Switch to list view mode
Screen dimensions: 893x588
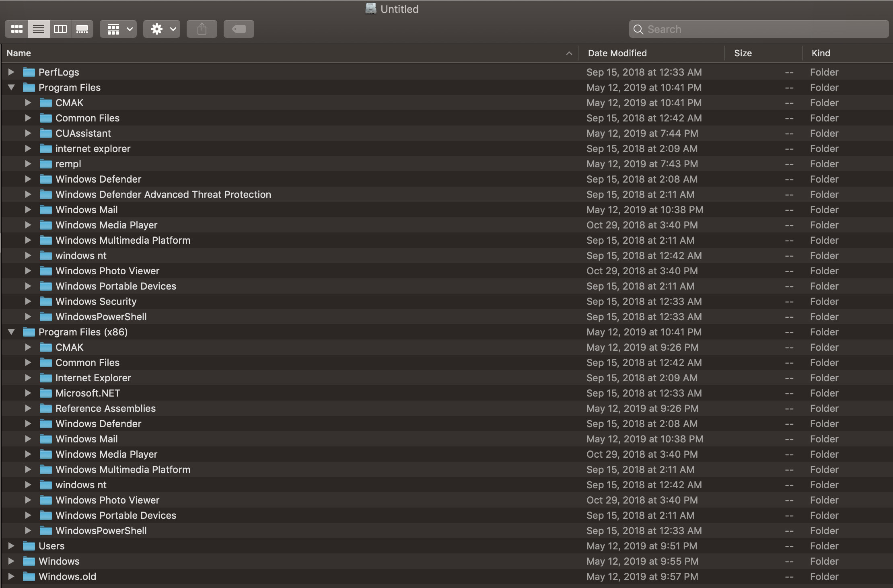[x=39, y=29]
